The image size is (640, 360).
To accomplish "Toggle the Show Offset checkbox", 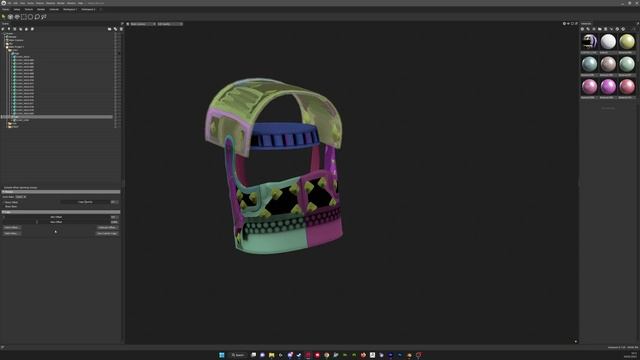I will coord(3,202).
